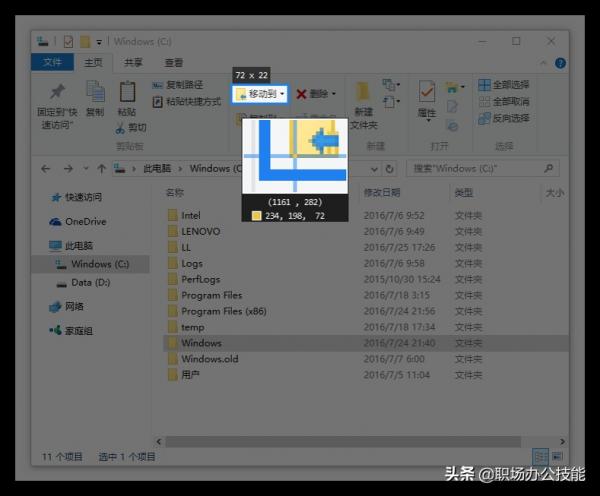
Task: Click Select all (全部选择)
Action: click(x=504, y=85)
